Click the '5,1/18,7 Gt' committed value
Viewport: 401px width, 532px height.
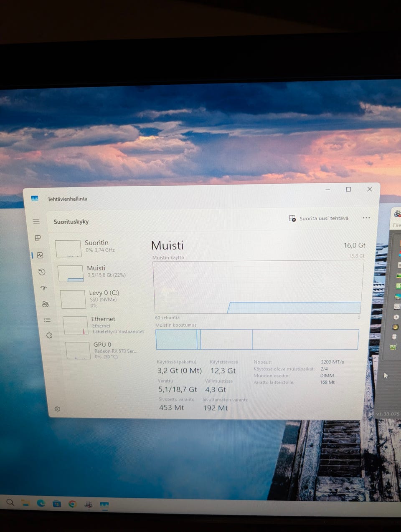click(178, 389)
